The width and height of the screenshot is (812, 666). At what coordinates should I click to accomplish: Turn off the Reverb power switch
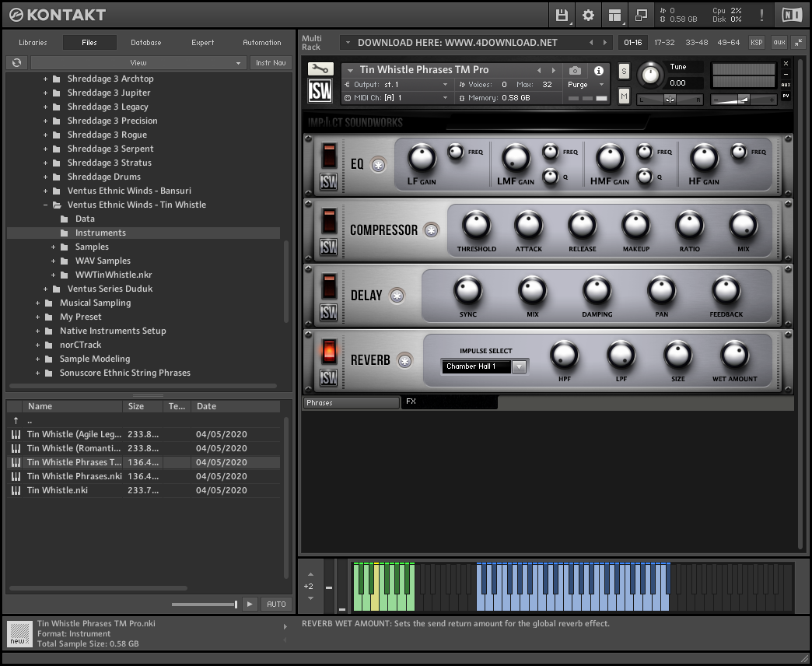click(x=329, y=351)
